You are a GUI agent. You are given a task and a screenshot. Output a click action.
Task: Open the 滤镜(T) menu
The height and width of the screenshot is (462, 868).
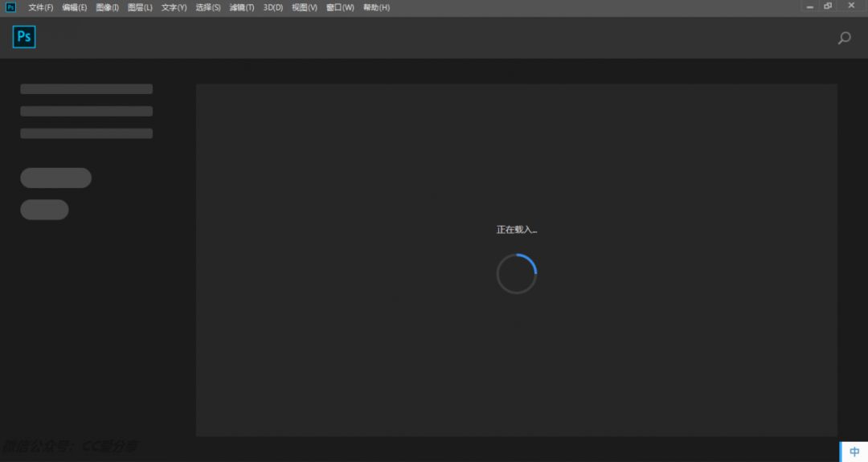click(x=241, y=8)
